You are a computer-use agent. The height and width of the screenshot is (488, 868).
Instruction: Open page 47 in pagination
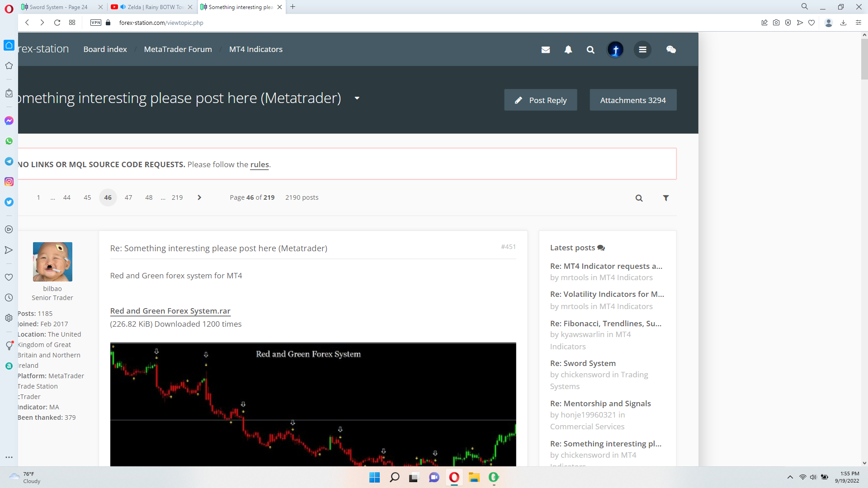click(x=128, y=197)
